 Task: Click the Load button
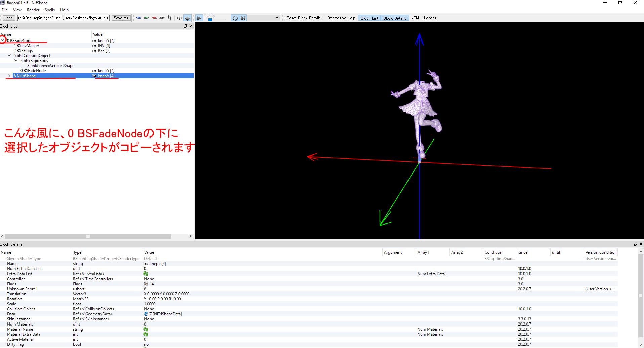9,18
